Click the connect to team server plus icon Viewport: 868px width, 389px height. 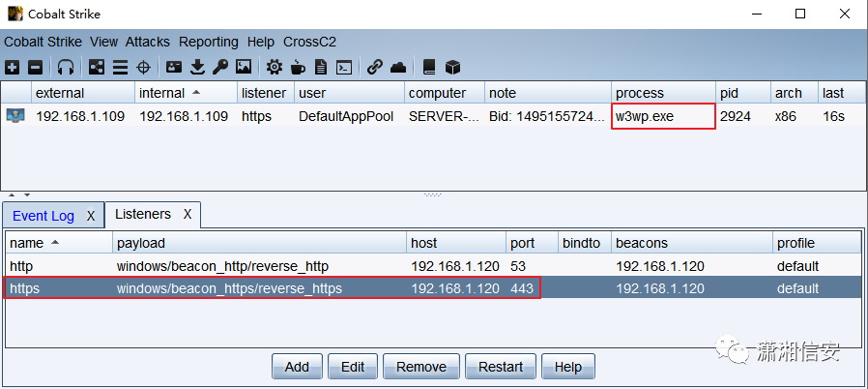[13, 68]
